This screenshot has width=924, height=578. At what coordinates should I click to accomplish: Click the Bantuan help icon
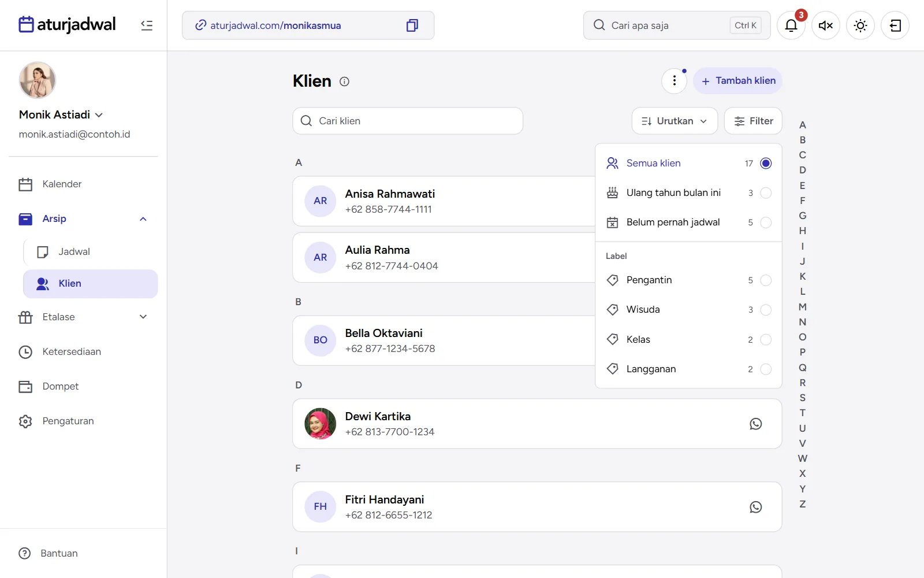25,553
